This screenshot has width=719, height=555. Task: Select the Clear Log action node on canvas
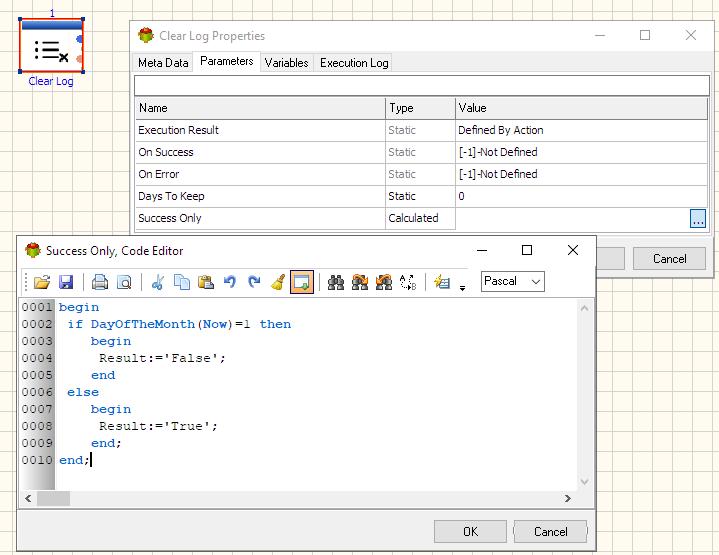point(51,45)
